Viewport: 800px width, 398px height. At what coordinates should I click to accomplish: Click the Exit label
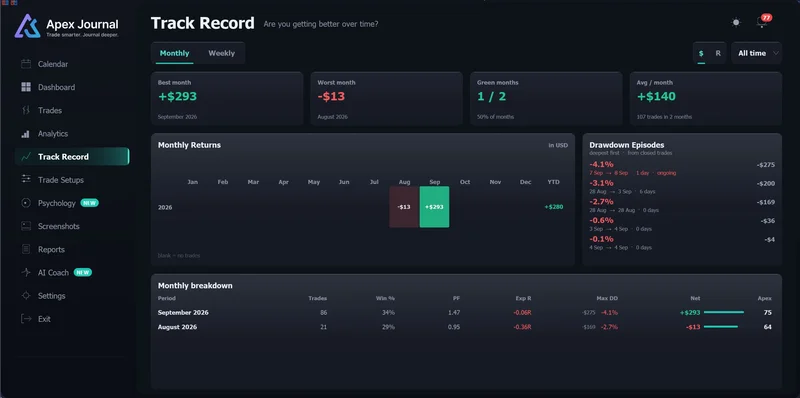pos(44,319)
